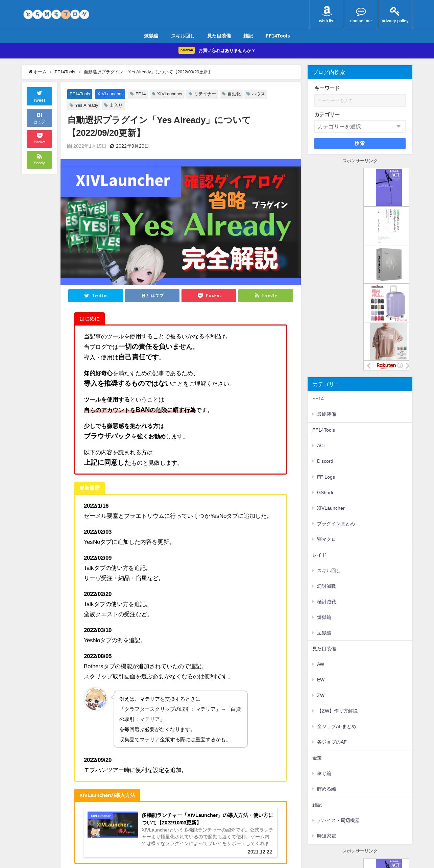Screen dimensions: 434x868
Task: Open XIVLauncher導入方法 related article card
Action: [180, 833]
